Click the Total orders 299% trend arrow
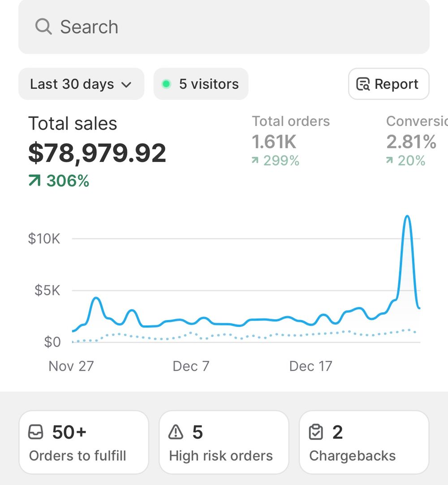Image resolution: width=448 pixels, height=485 pixels. (x=255, y=160)
